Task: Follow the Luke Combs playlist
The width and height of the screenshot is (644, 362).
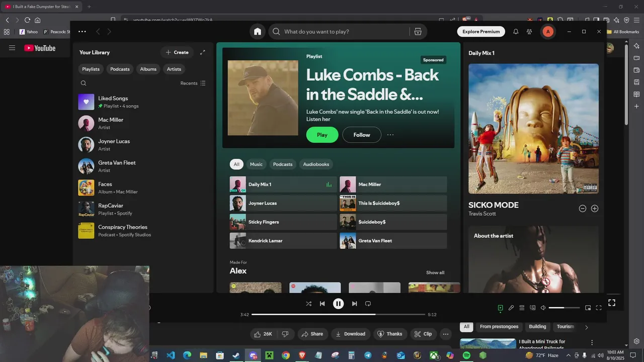Action: 362,135
